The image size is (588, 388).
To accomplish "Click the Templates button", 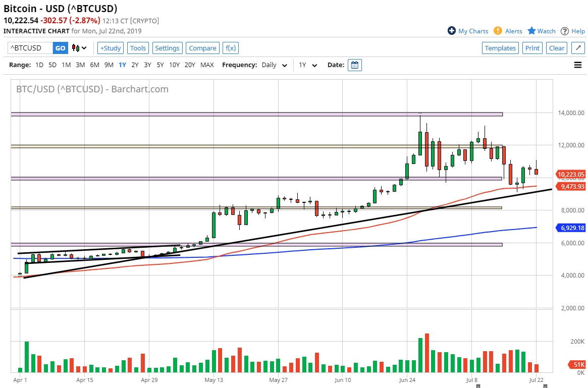I will [x=500, y=47].
